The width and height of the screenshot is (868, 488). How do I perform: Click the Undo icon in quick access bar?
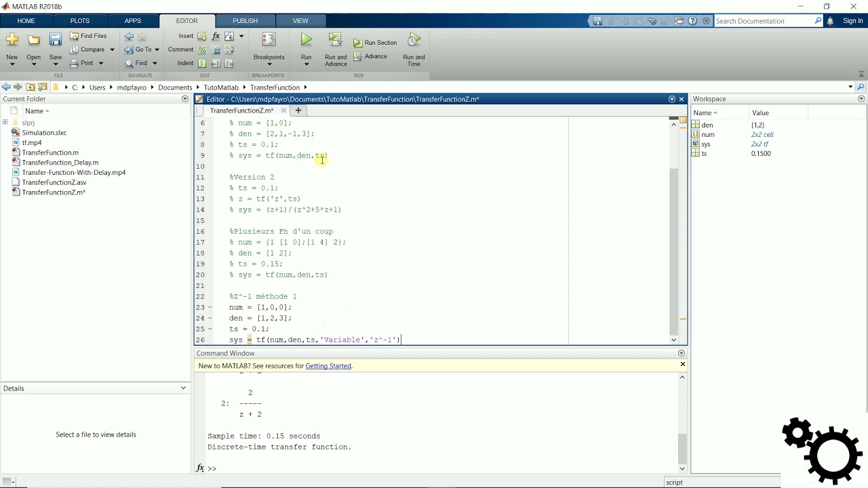pyautogui.click(x=652, y=21)
